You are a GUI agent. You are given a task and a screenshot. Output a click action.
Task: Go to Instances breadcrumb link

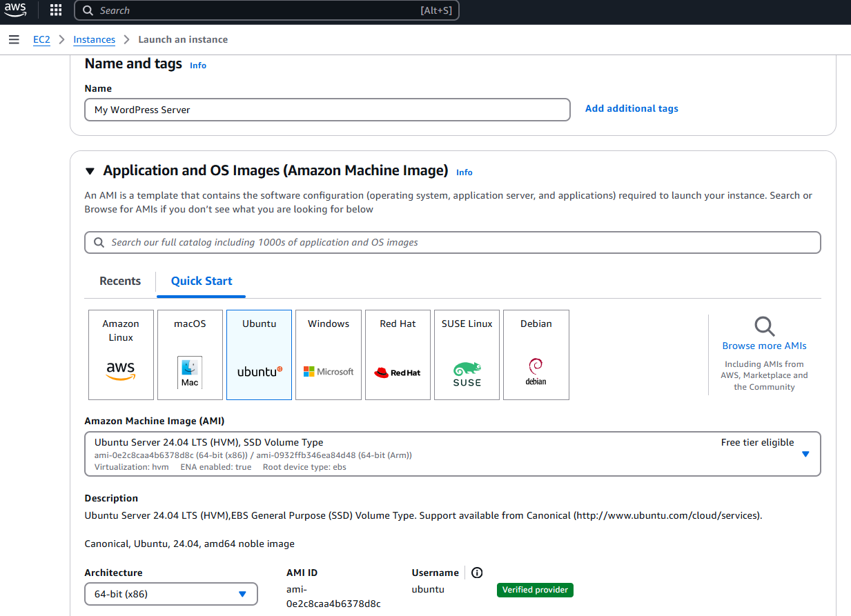[x=95, y=39]
